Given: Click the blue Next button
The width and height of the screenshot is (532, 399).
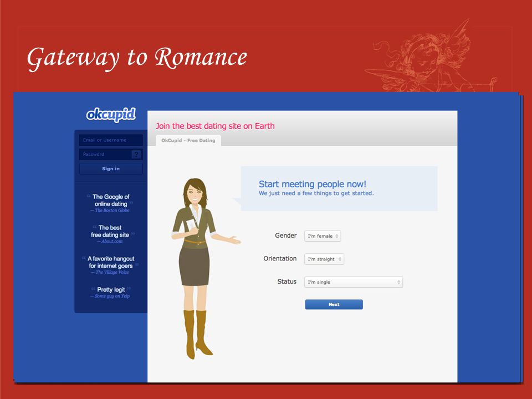Looking at the screenshot, I should (334, 304).
